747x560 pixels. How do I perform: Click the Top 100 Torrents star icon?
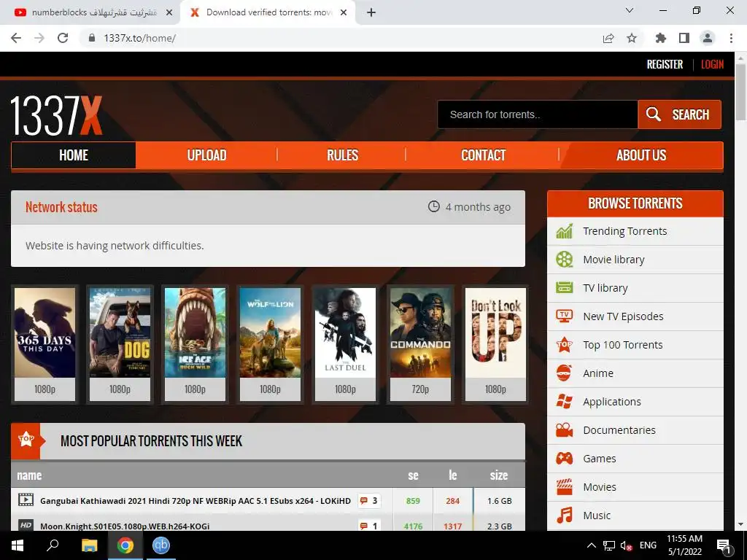pos(564,344)
